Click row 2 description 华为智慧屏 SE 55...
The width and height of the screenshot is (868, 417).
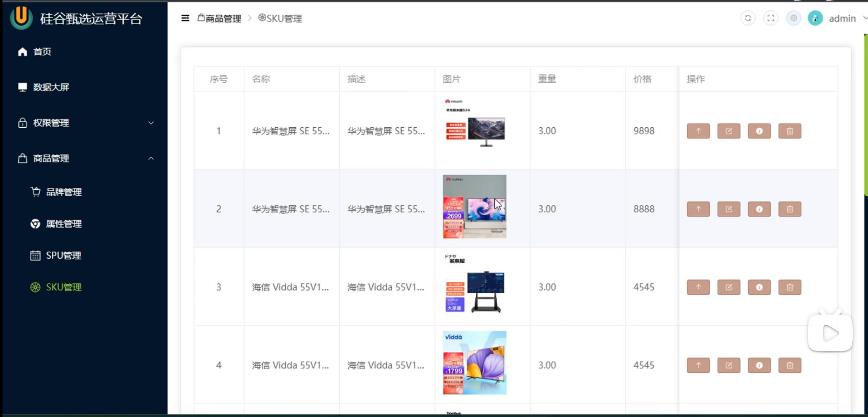click(x=386, y=209)
